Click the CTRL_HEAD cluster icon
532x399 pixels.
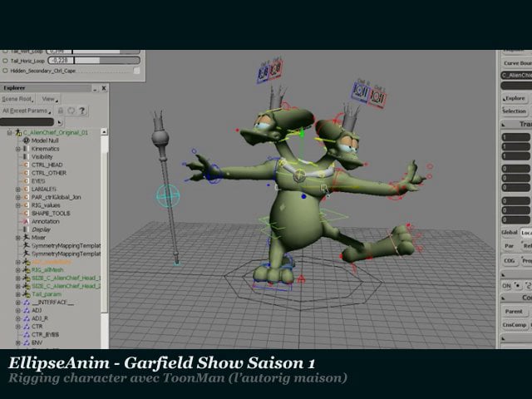coord(26,165)
